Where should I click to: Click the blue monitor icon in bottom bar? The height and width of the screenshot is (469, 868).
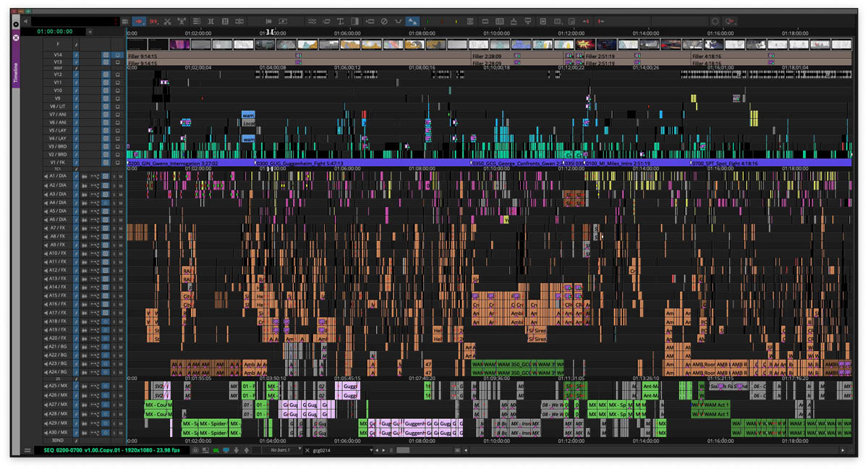click(x=226, y=450)
